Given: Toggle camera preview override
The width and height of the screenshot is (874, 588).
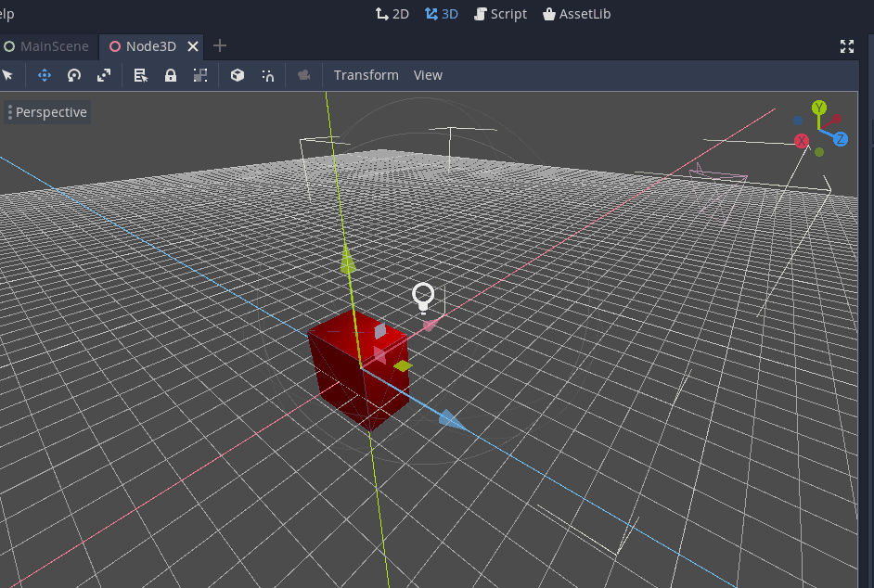Looking at the screenshot, I should click(303, 75).
